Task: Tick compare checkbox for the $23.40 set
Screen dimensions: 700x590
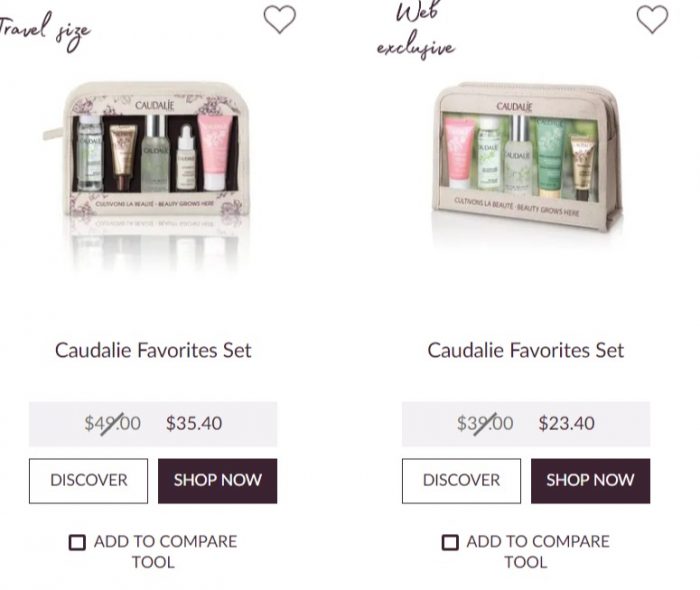Action: pyautogui.click(x=450, y=542)
